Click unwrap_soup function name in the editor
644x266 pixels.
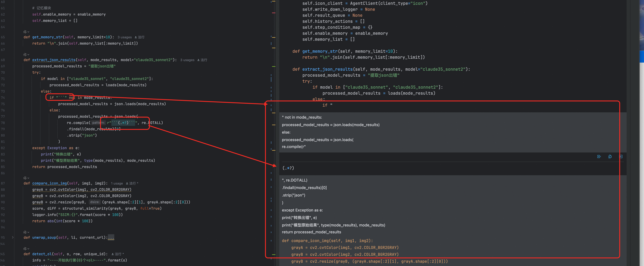coord(44,238)
